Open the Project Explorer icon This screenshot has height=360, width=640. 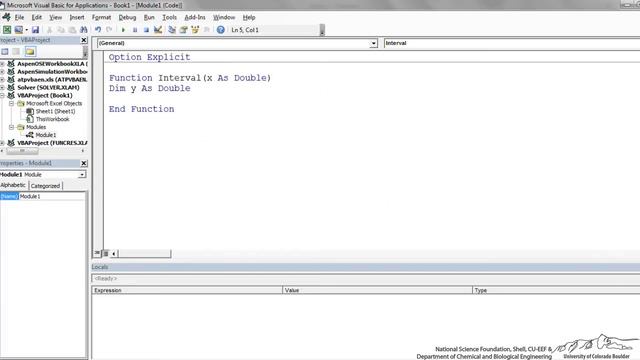[x=172, y=30]
